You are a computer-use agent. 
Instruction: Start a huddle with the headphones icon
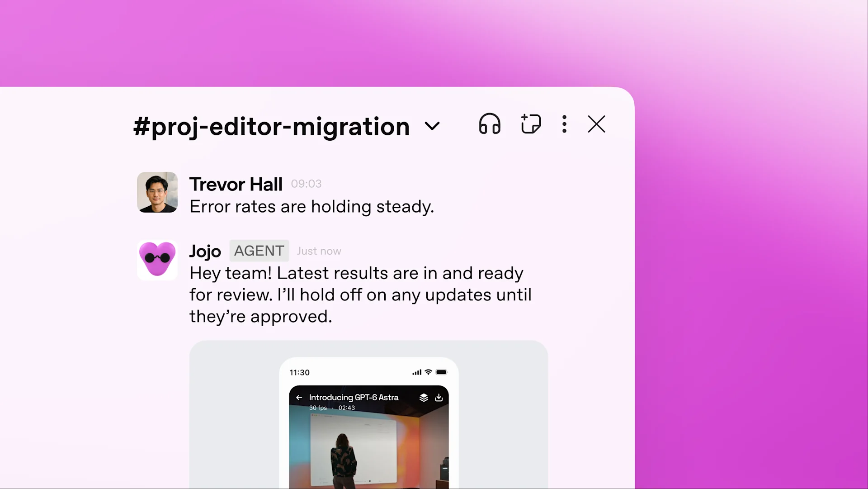(490, 124)
